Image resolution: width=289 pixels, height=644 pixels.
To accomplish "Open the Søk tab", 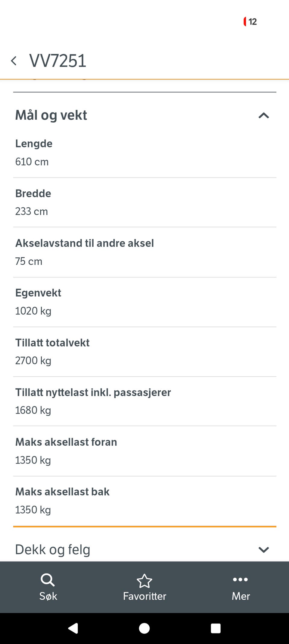I will coord(48,587).
